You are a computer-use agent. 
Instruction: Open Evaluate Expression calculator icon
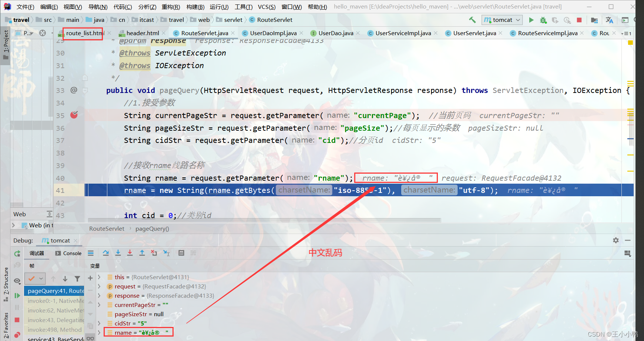[x=181, y=253]
